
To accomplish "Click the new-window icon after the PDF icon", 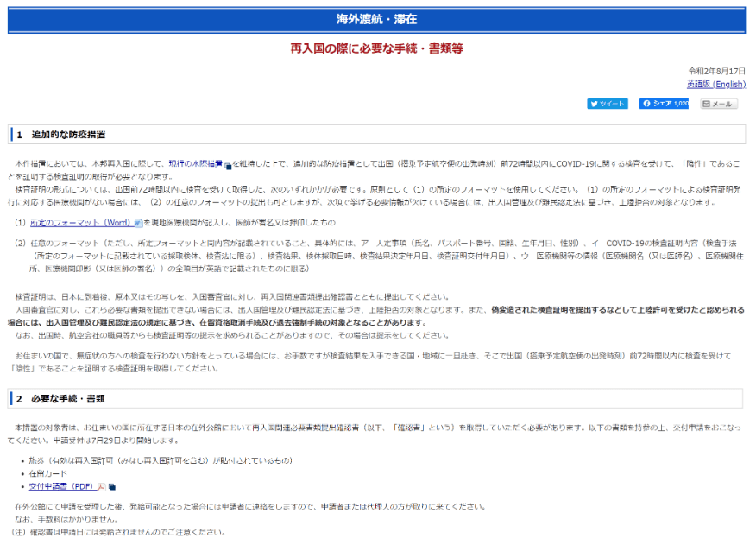I will (x=111, y=487).
